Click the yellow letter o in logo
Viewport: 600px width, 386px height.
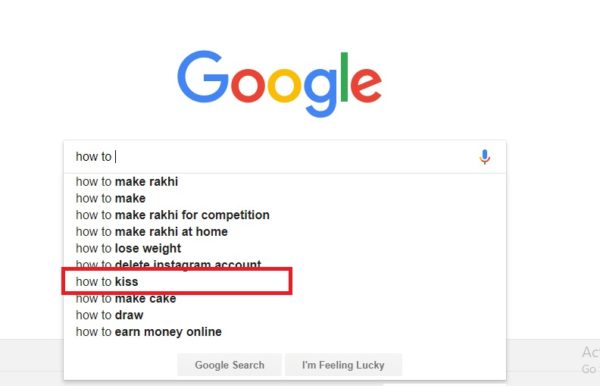[x=284, y=85]
